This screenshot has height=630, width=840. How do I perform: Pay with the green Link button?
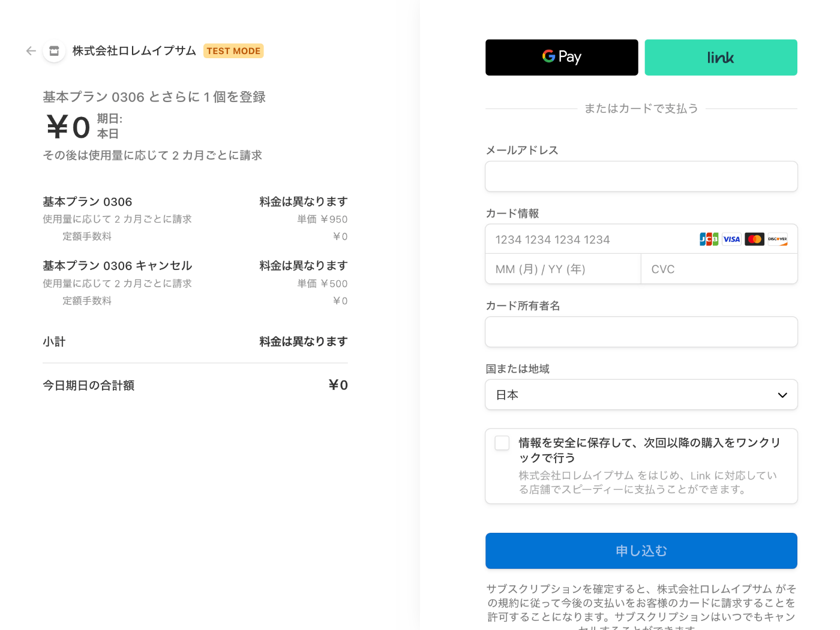(721, 58)
